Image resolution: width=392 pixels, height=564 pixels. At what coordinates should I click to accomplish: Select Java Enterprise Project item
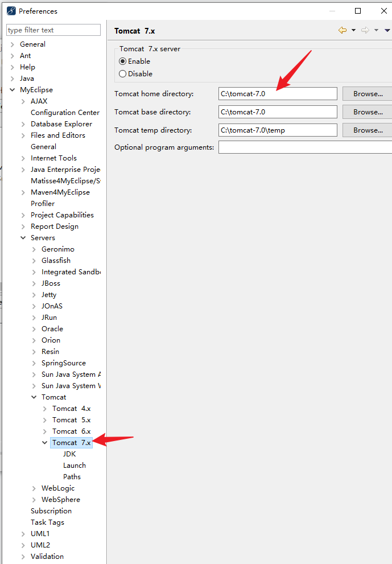(65, 170)
